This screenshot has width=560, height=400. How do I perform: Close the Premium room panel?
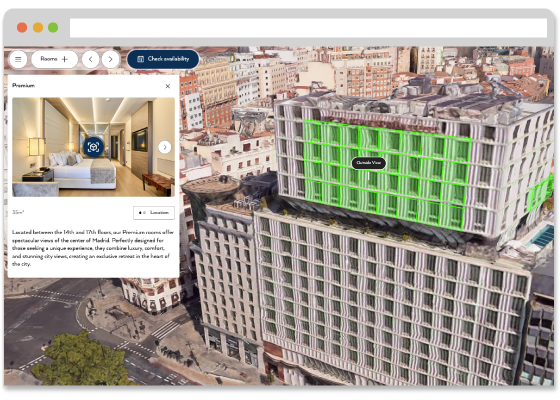click(x=168, y=86)
